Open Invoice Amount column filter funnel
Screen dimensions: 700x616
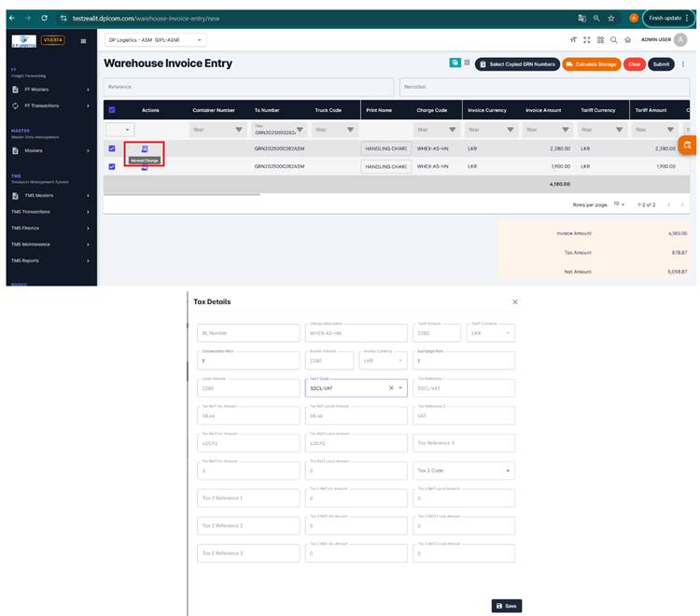point(566,130)
